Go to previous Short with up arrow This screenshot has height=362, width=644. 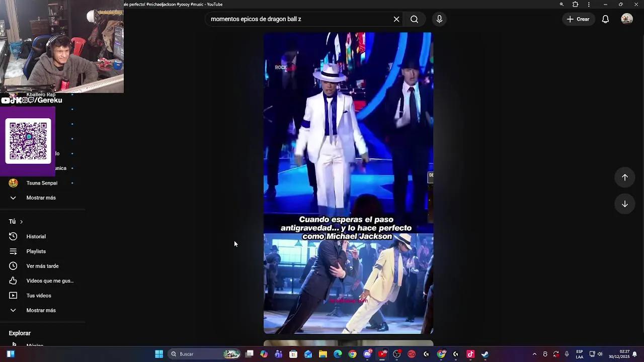coord(624,177)
